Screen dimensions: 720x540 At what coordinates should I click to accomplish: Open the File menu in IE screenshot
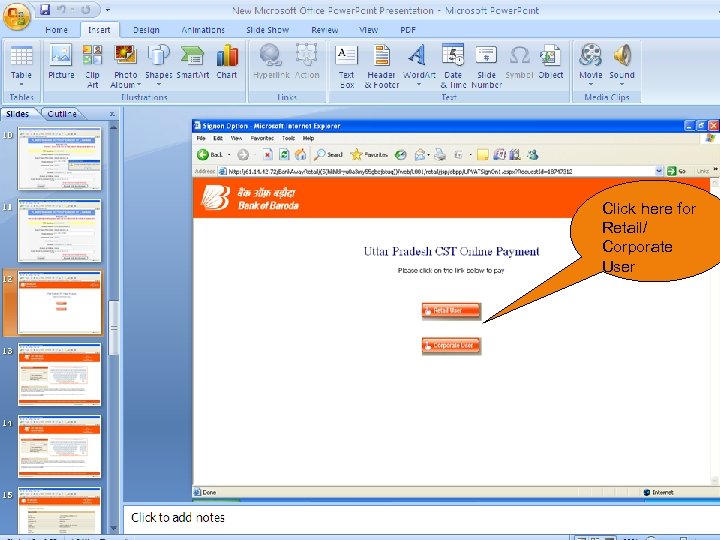tap(201, 138)
